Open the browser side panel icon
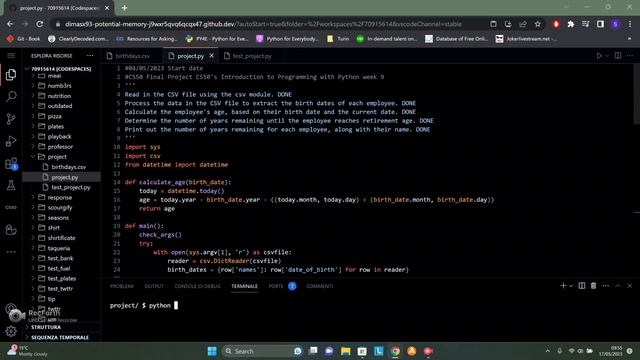640x360 pixels. click(x=600, y=24)
